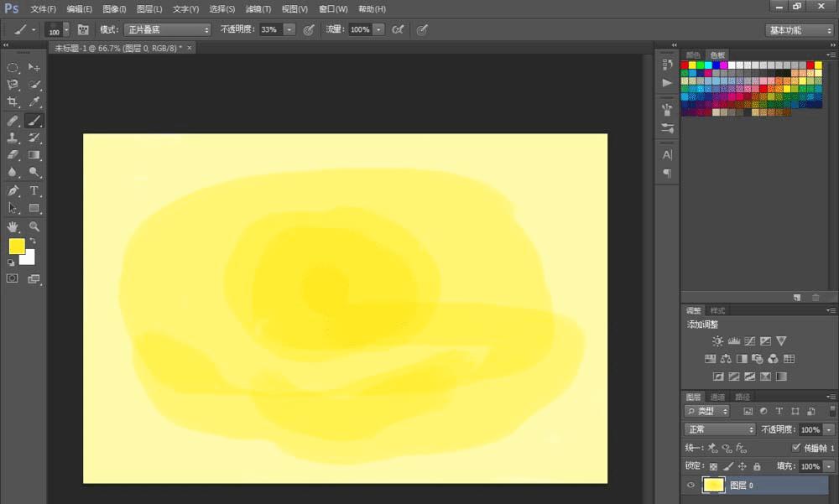Open the brush 模式 blend mode dropdown
This screenshot has height=504, width=839.
coord(167,29)
